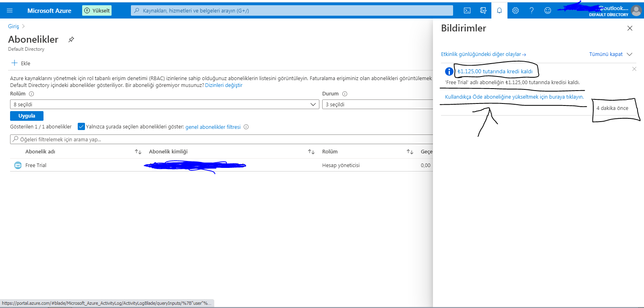Click the DEFAULT DIRECTORY account label
The height and width of the screenshot is (308, 644).
(609, 14)
